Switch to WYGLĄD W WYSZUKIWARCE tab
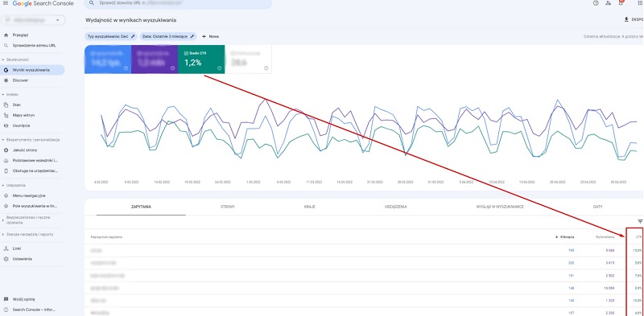 (499, 207)
